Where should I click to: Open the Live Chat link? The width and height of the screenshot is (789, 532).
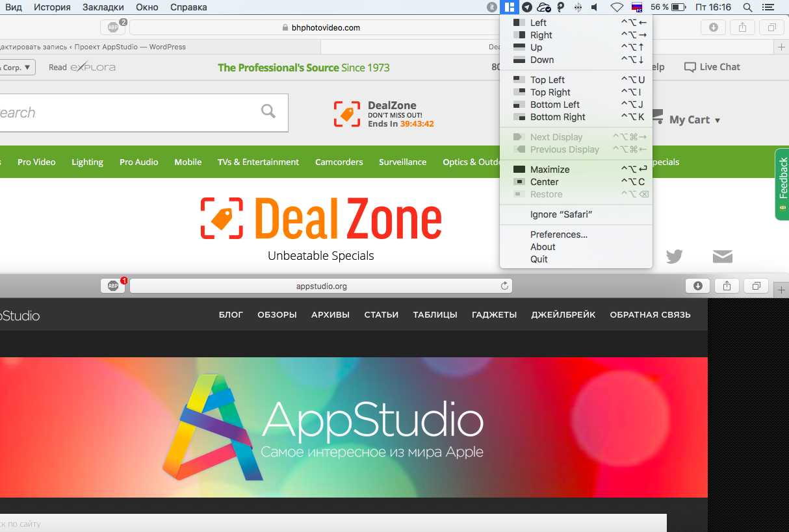[x=712, y=67]
